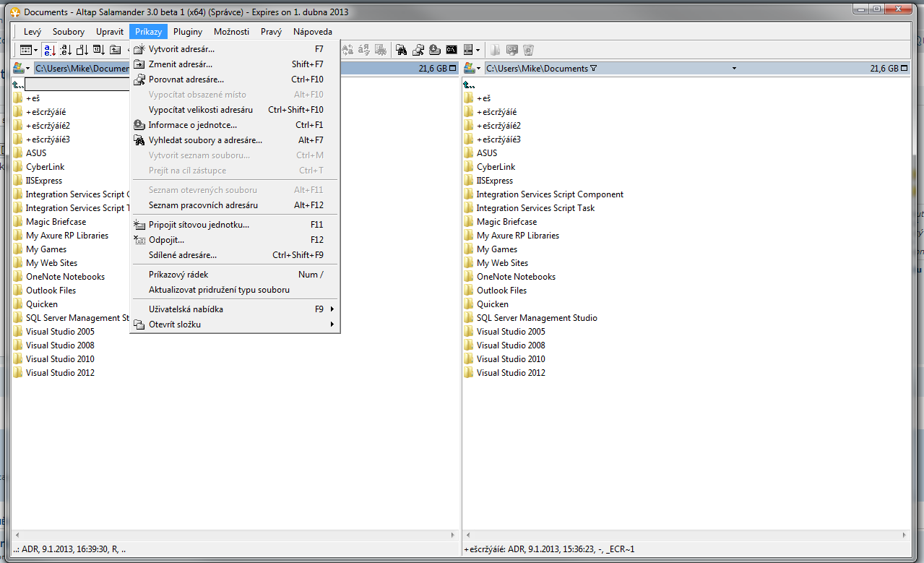
Task: Click the sort by extension toolbar icon
Action: tap(66, 50)
